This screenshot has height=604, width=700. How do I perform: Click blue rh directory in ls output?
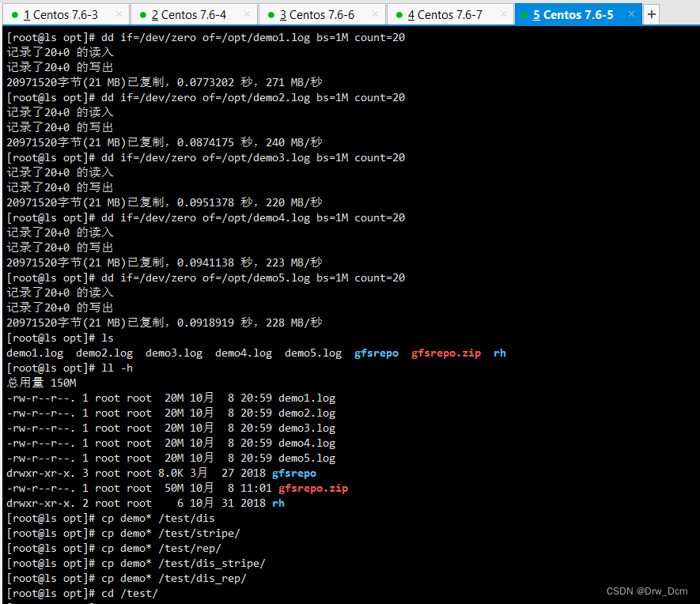[x=500, y=353]
